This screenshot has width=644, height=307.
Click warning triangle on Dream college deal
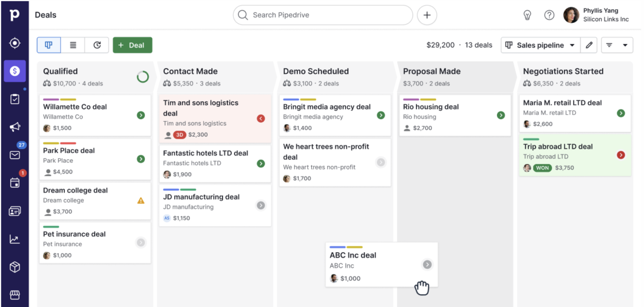141,200
